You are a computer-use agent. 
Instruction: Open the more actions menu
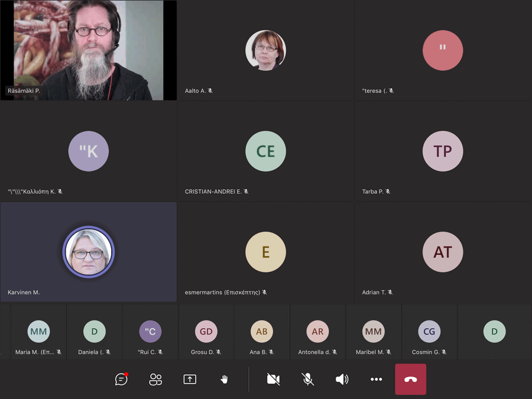coord(376,379)
